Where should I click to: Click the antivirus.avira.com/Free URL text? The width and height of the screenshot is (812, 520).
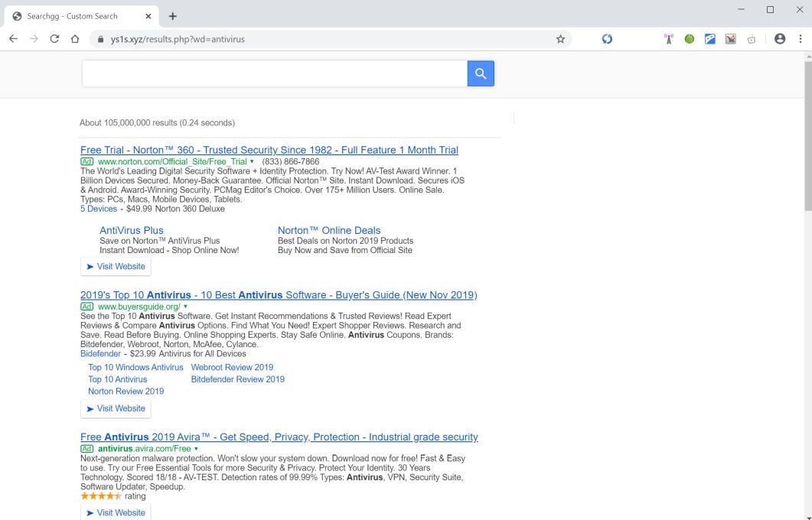coord(145,449)
